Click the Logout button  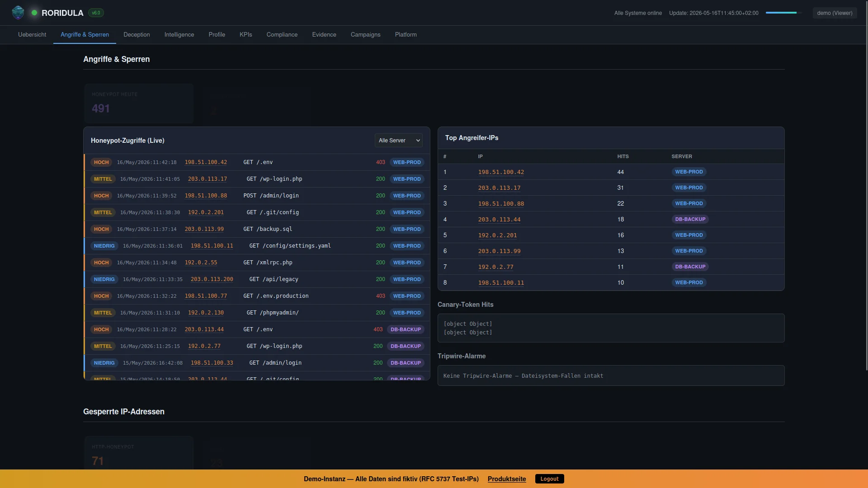click(549, 479)
